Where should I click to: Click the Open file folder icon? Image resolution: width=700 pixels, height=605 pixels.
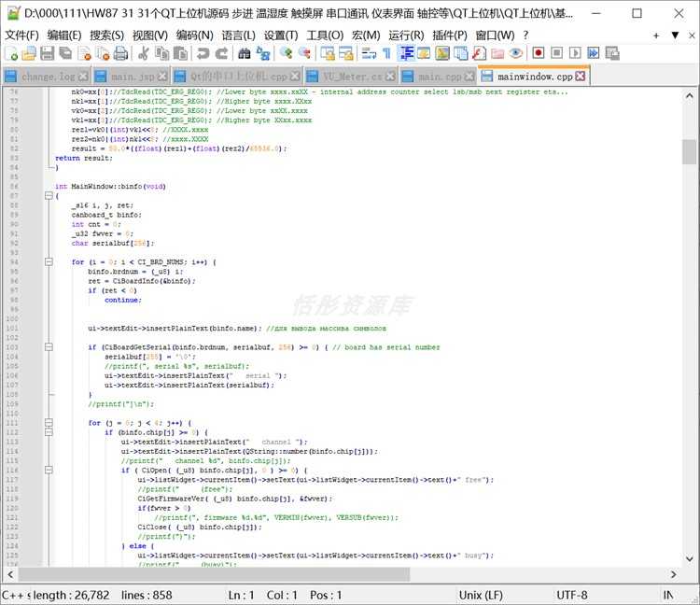pos(29,53)
